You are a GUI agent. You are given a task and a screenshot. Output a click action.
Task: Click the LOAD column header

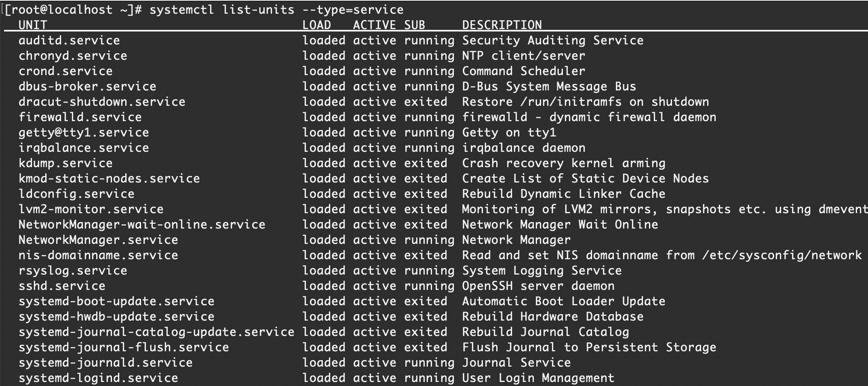tap(316, 25)
